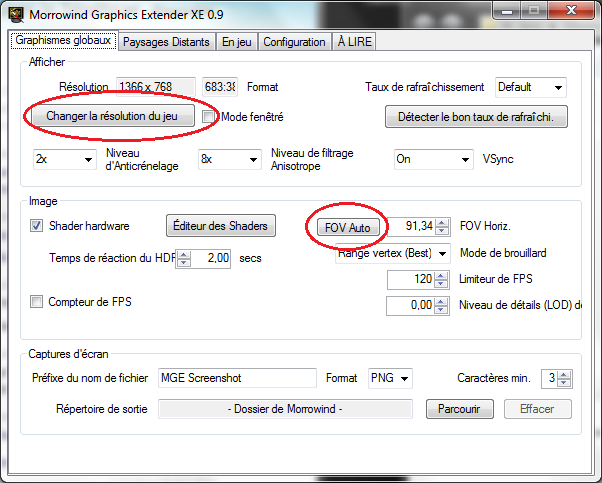Click the 683:38 aspect ratio field
Viewport: 602px width, 483px height.
click(x=220, y=87)
